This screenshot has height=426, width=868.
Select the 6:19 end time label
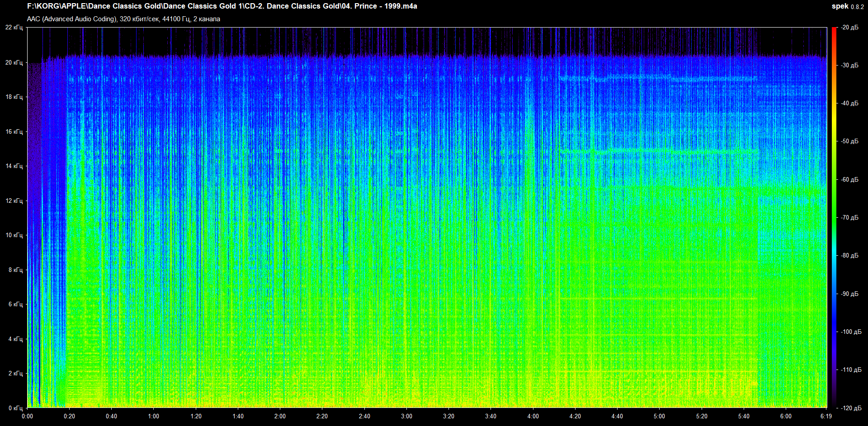(826, 416)
